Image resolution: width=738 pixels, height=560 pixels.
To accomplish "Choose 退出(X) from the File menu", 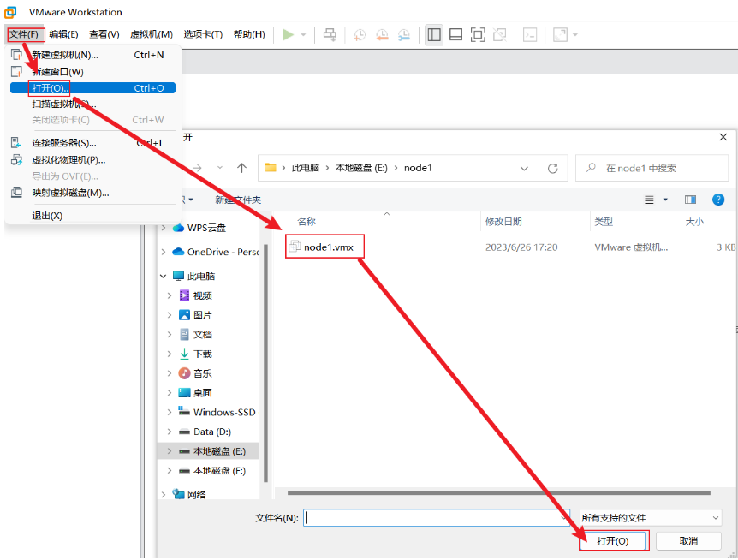I will (92, 216).
